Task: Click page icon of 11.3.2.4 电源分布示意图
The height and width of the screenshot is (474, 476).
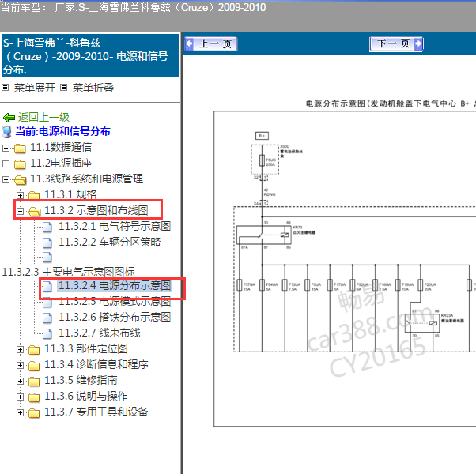Action: point(47,286)
